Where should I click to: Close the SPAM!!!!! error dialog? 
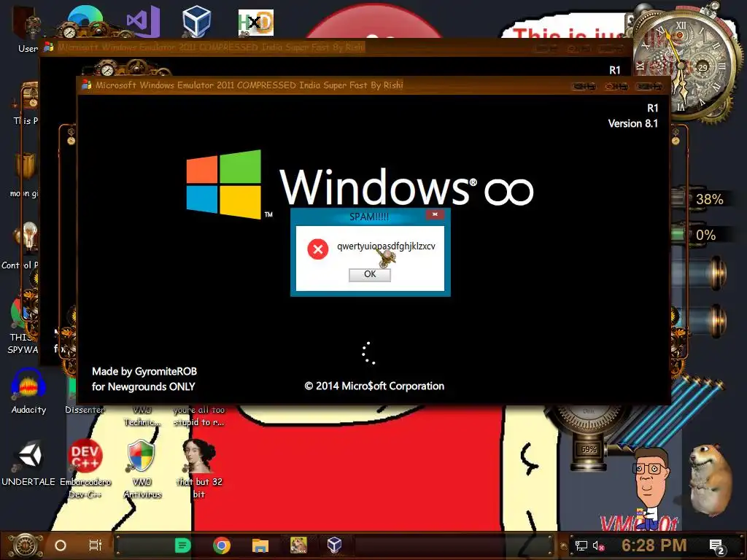pyautogui.click(x=435, y=215)
